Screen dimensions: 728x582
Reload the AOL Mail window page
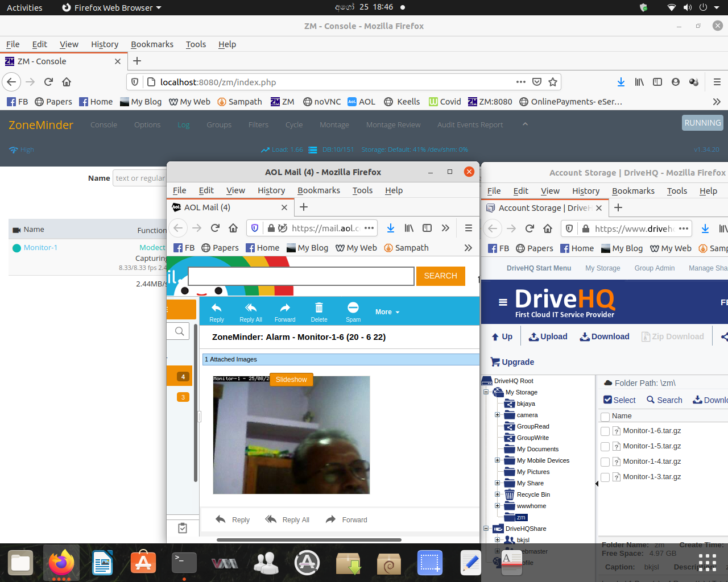215,228
